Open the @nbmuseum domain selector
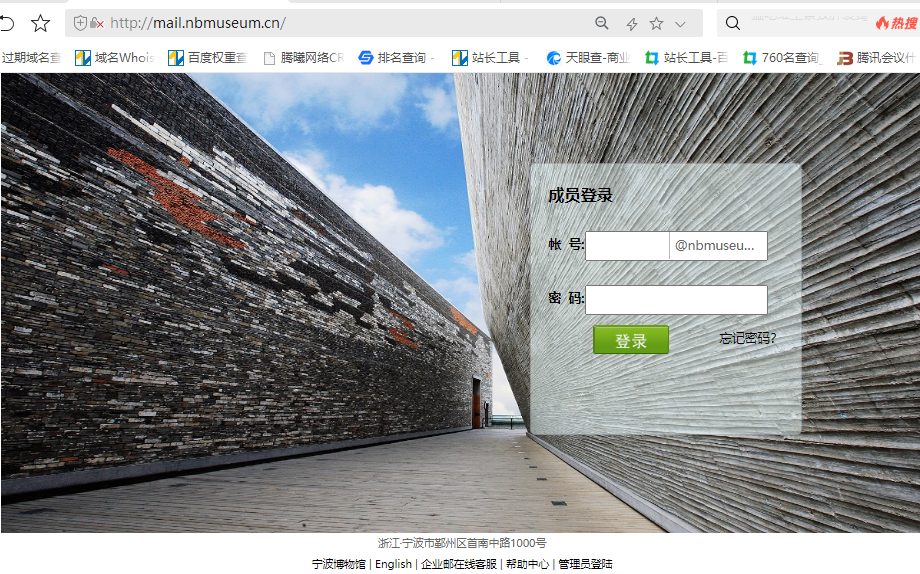The image size is (920, 574). (x=718, y=246)
